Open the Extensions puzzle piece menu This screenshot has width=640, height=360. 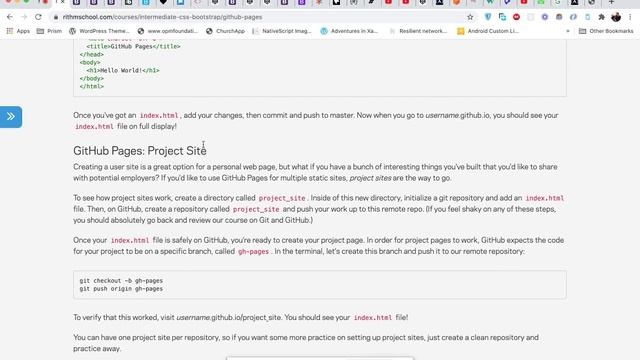[x=601, y=17]
